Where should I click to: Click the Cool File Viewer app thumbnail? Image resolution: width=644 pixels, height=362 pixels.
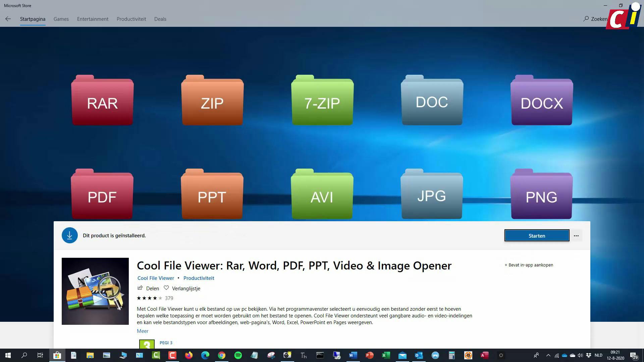(95, 291)
